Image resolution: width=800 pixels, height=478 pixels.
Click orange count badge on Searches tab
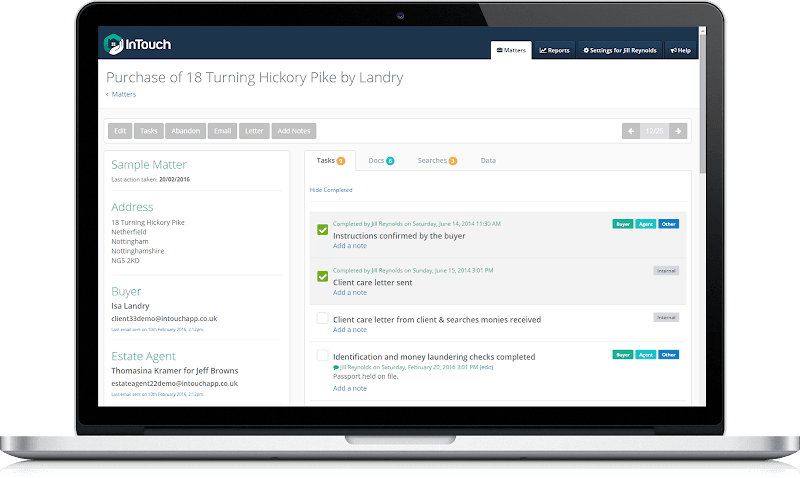pos(453,161)
